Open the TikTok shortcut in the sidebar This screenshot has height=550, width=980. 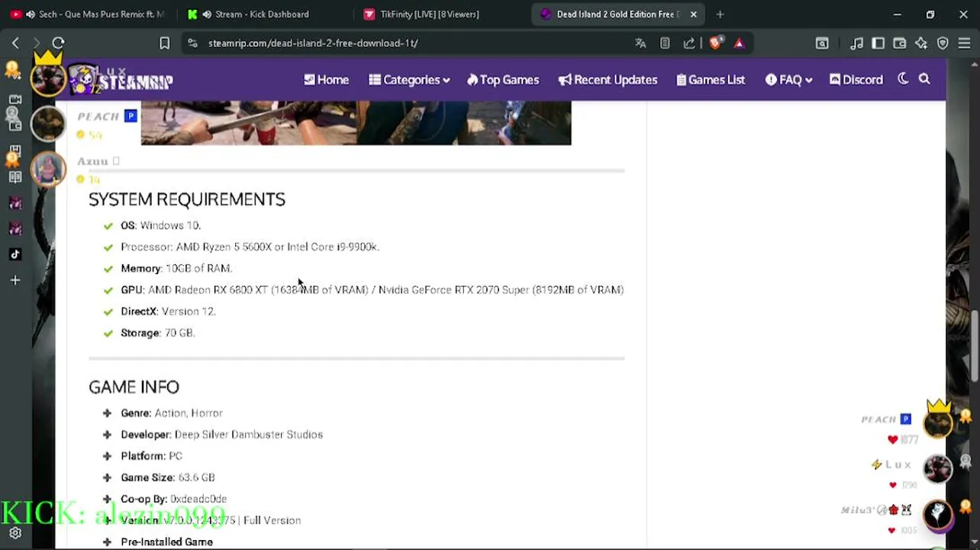tap(15, 254)
